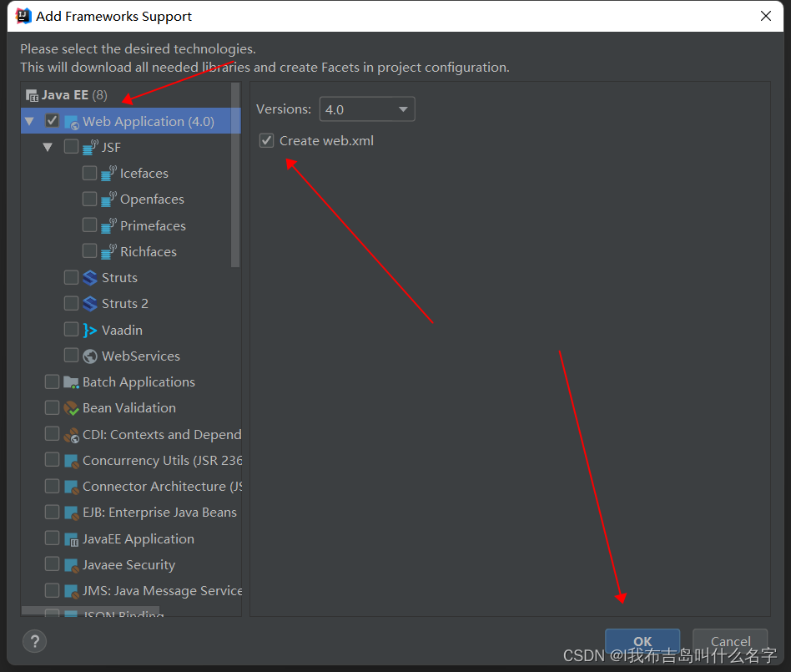This screenshot has width=791, height=672.
Task: Click the JMS Java Message Service icon
Action: pos(72,591)
